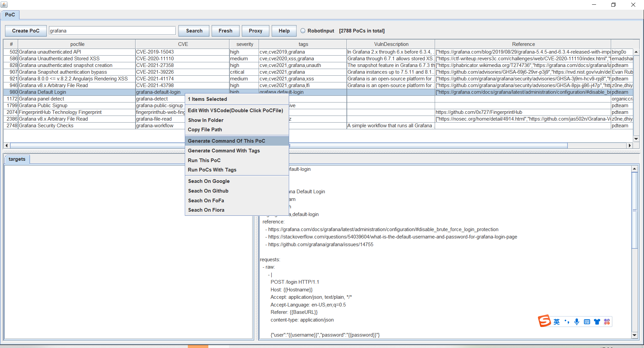Enable the RobotInput radio button
Viewport: 644px width, 348px height.
coord(303,31)
